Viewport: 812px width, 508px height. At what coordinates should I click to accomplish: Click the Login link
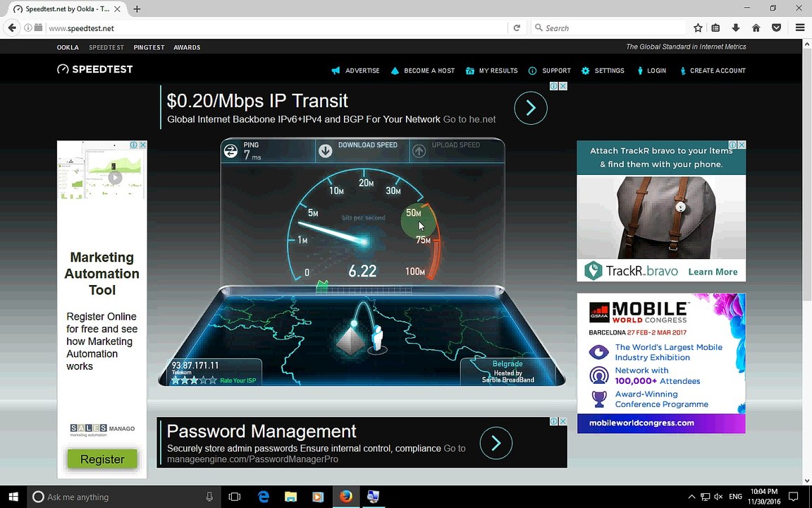[x=651, y=71]
